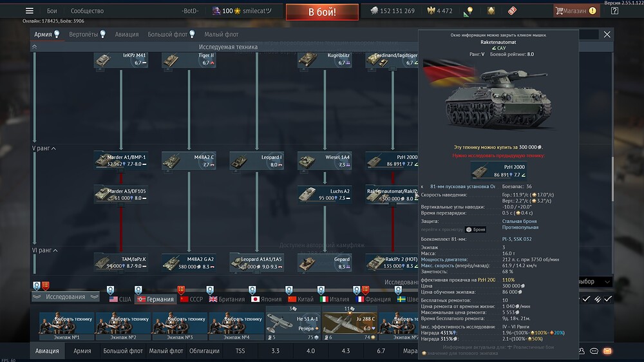Screen dimensions: 644x362
Task: Select Leopard I vehicle card
Action: [257, 161]
